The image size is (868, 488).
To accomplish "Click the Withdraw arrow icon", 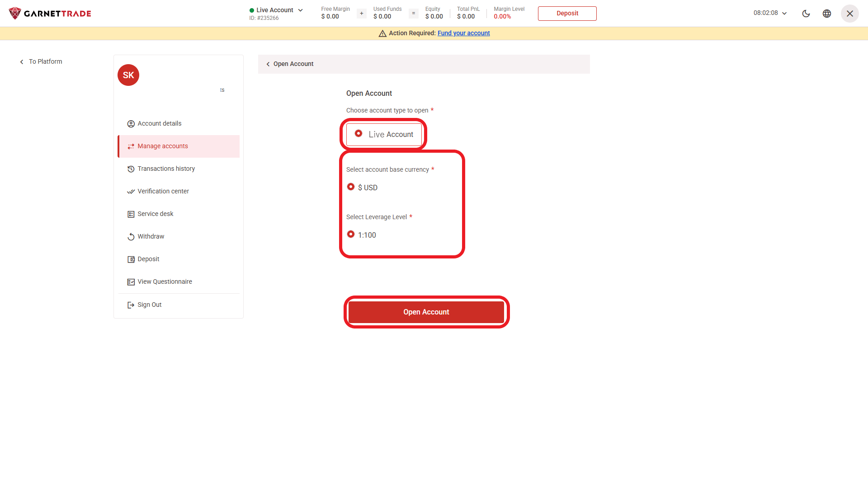I will coord(131,237).
